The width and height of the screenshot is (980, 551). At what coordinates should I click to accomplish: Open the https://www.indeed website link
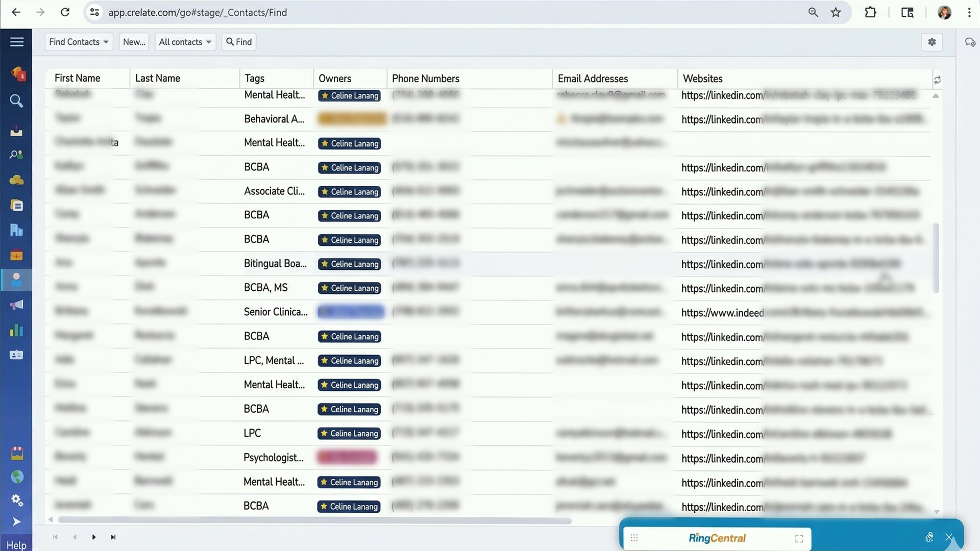coord(722,313)
